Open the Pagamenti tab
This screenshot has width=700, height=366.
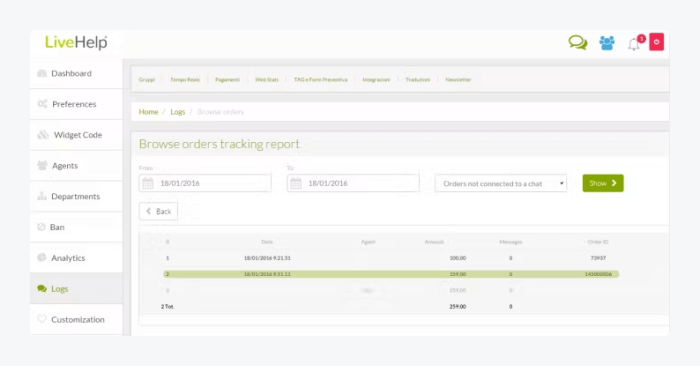tap(228, 79)
